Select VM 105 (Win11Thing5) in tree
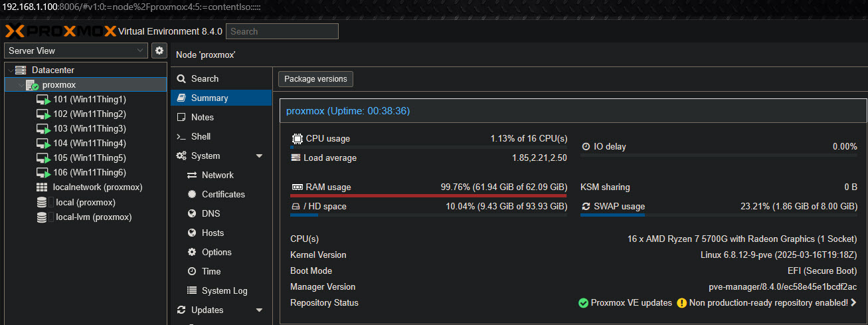The height and width of the screenshot is (325, 868). click(x=86, y=158)
